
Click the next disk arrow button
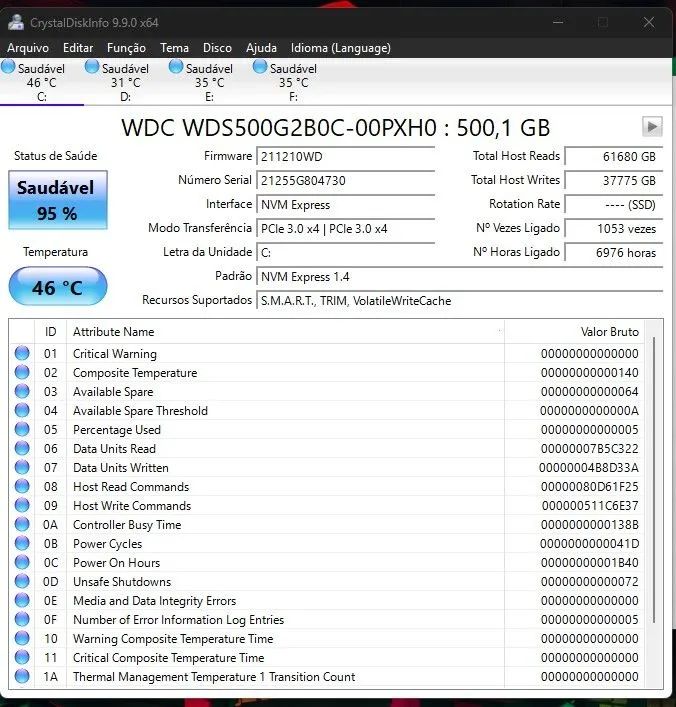pos(652,127)
